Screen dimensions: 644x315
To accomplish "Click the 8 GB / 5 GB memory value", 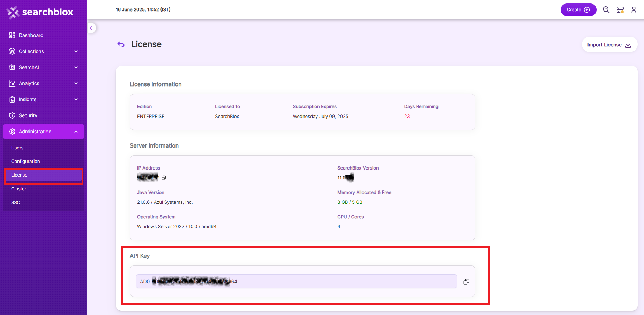I will click(x=350, y=202).
